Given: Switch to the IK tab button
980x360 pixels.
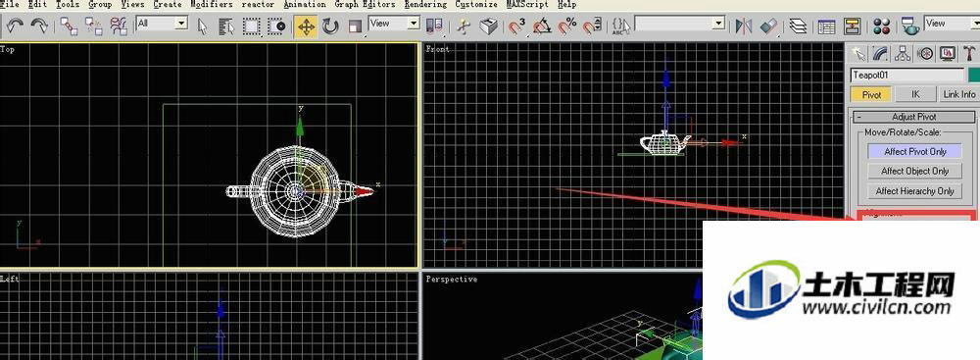Looking at the screenshot, I should tap(915, 94).
